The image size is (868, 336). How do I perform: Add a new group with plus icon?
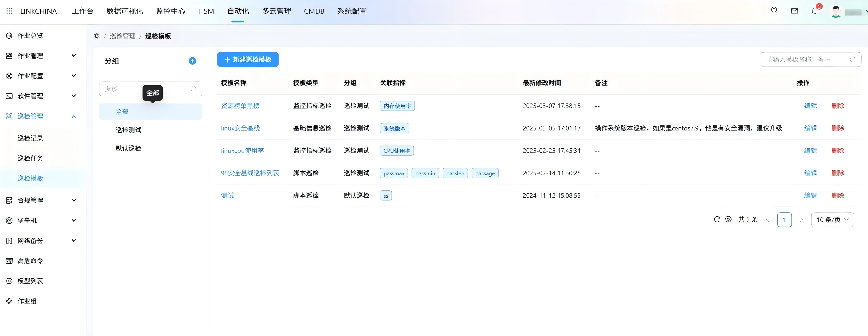click(192, 61)
